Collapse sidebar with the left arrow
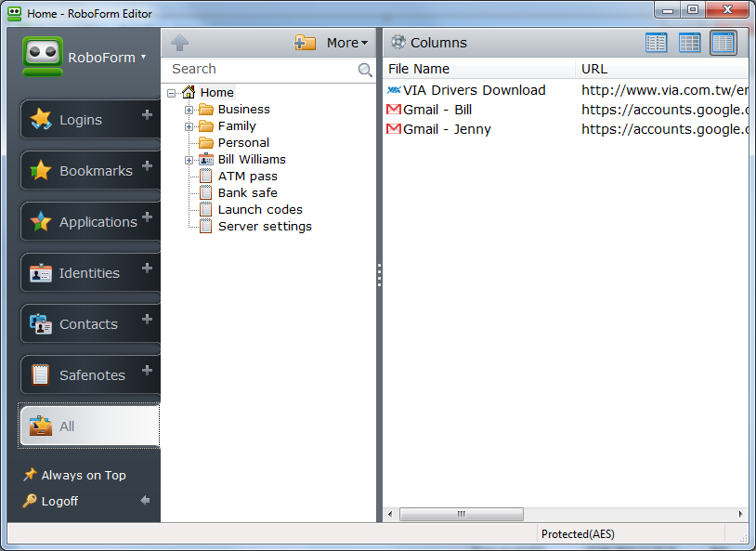The image size is (756, 551). [x=145, y=500]
